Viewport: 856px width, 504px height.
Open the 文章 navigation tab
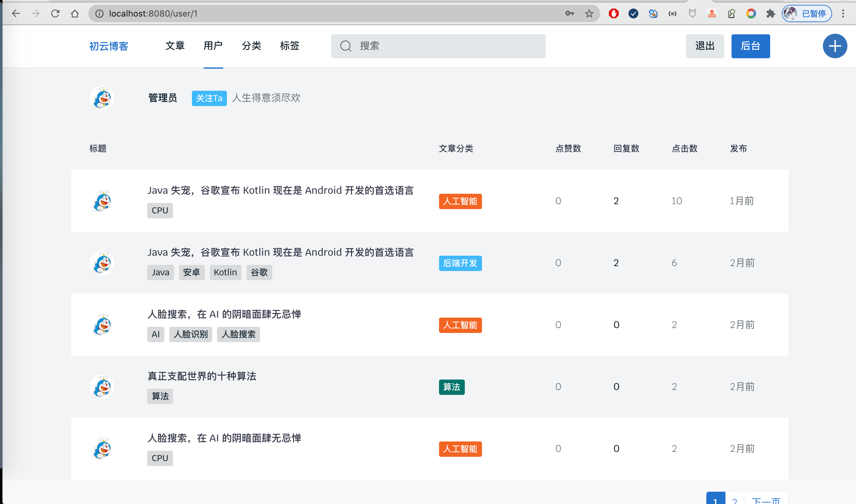click(175, 46)
